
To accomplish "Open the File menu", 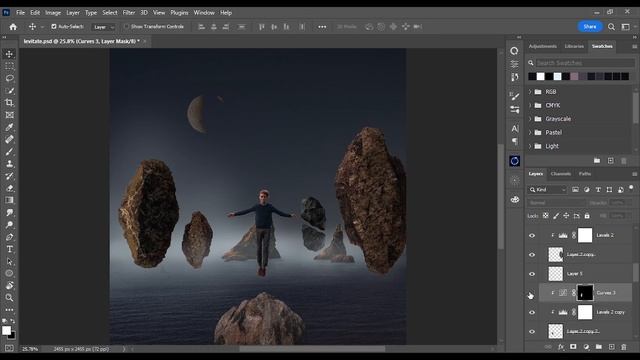I will click(x=20, y=13).
